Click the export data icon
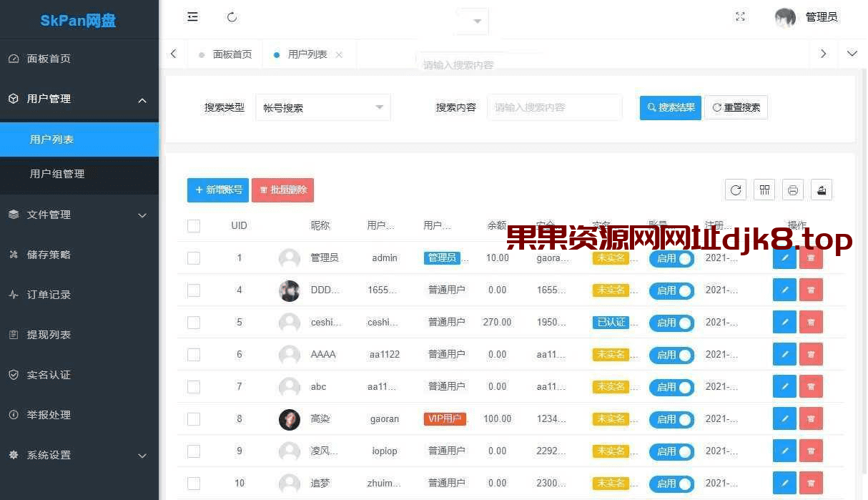This screenshot has width=868, height=500. 821,190
